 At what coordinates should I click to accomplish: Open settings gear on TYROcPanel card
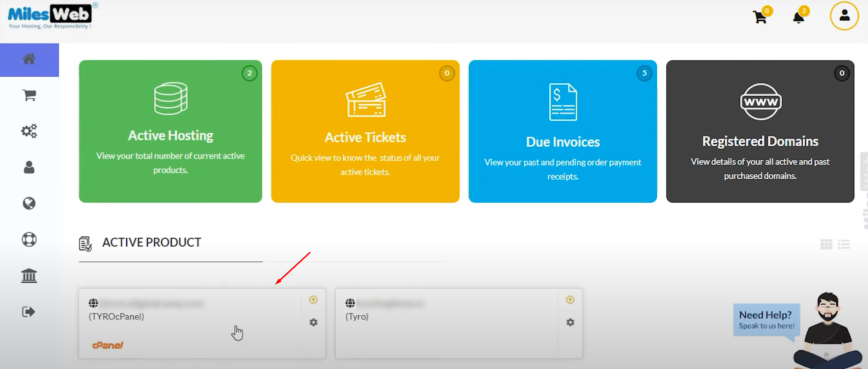(313, 323)
